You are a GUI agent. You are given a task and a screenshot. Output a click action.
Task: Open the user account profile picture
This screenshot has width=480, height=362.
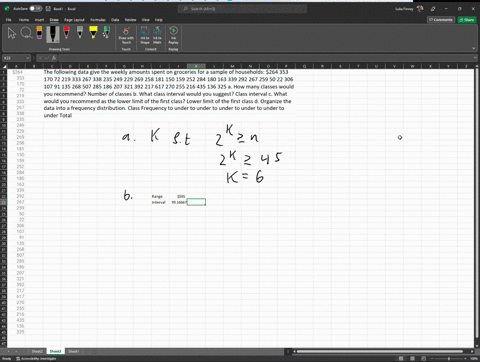pos(420,9)
